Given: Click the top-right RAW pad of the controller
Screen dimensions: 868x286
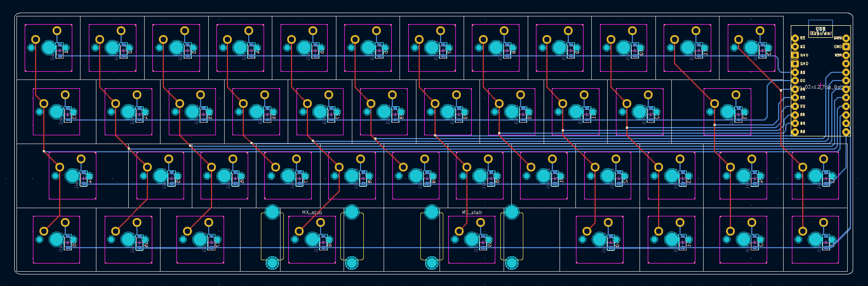Looking at the screenshot, I should tap(846, 38).
